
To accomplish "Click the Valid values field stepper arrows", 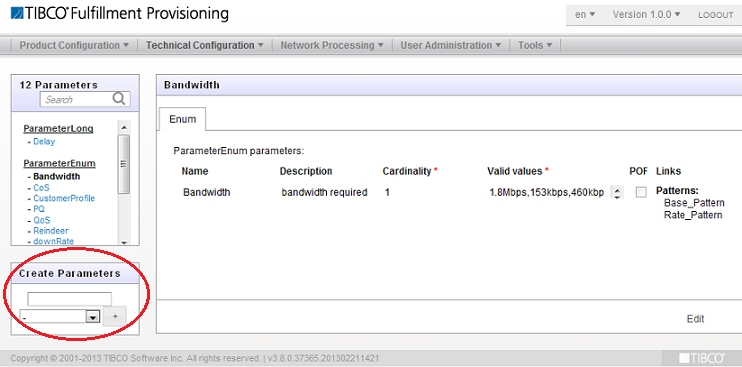I will click(x=618, y=192).
